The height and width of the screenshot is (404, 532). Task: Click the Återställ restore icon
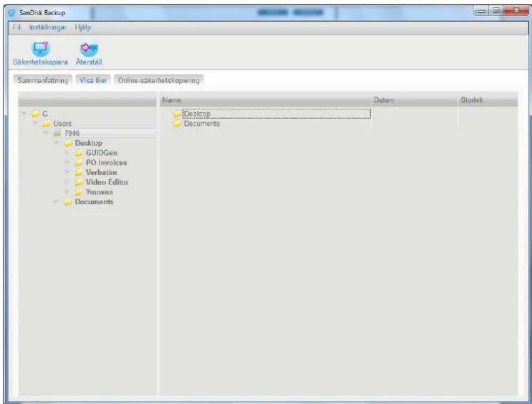coord(89,49)
